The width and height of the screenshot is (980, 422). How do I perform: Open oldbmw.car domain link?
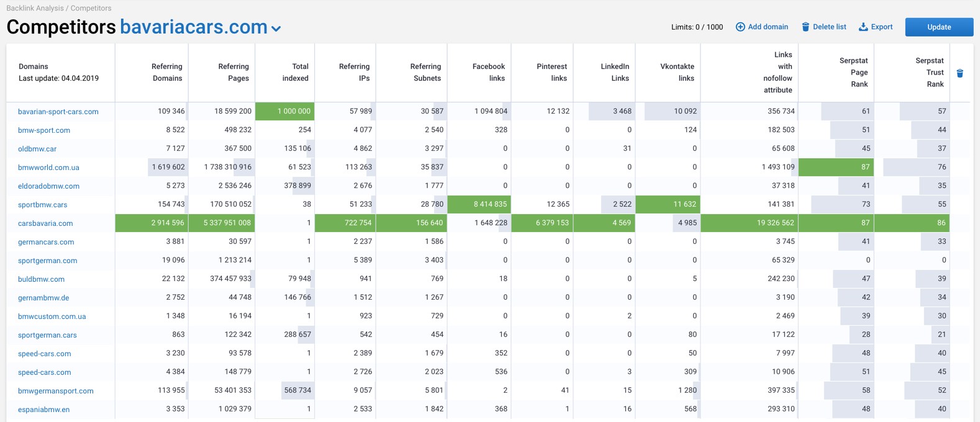tap(37, 149)
